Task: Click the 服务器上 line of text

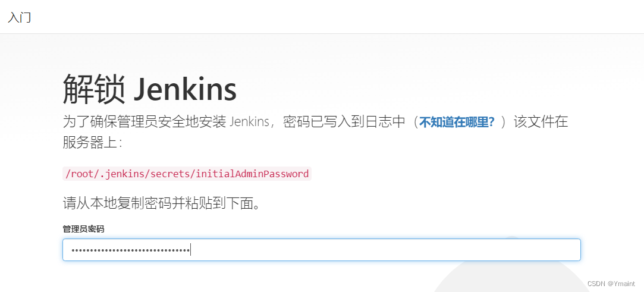Action: [x=92, y=143]
